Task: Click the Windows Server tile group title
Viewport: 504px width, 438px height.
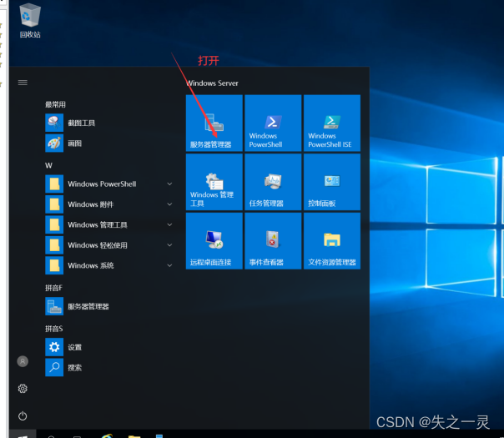Action: pyautogui.click(x=213, y=83)
